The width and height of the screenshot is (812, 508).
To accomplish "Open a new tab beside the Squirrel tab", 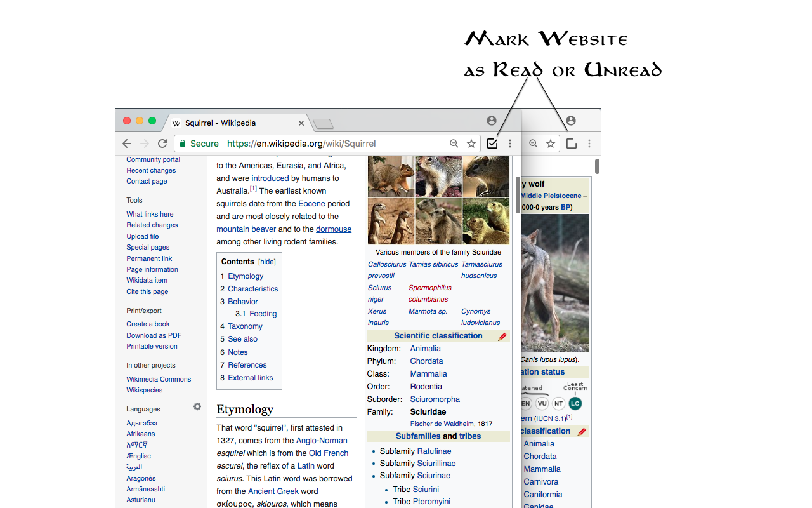I will pyautogui.click(x=323, y=124).
